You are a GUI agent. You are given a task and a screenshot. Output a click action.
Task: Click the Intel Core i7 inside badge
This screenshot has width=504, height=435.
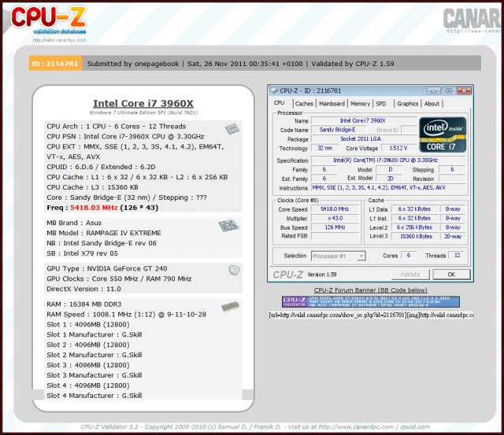(443, 135)
